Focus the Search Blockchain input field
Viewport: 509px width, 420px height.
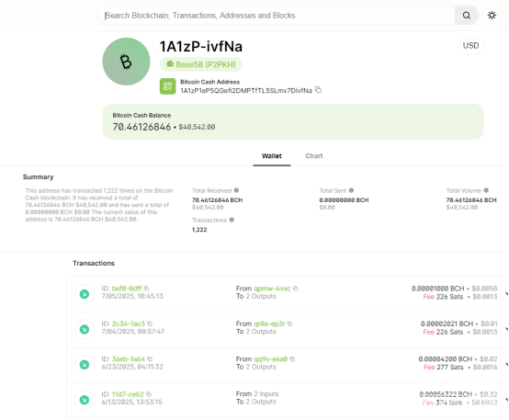point(276,16)
